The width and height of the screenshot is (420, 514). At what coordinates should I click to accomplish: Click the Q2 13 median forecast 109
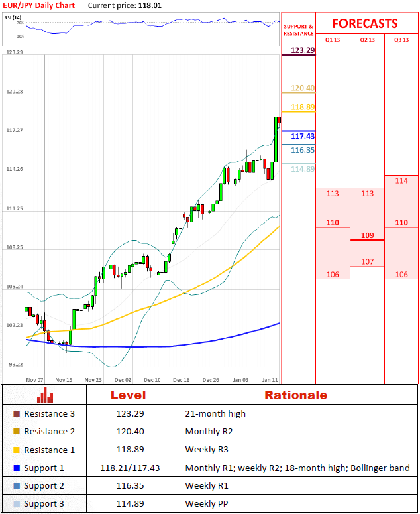(367, 235)
